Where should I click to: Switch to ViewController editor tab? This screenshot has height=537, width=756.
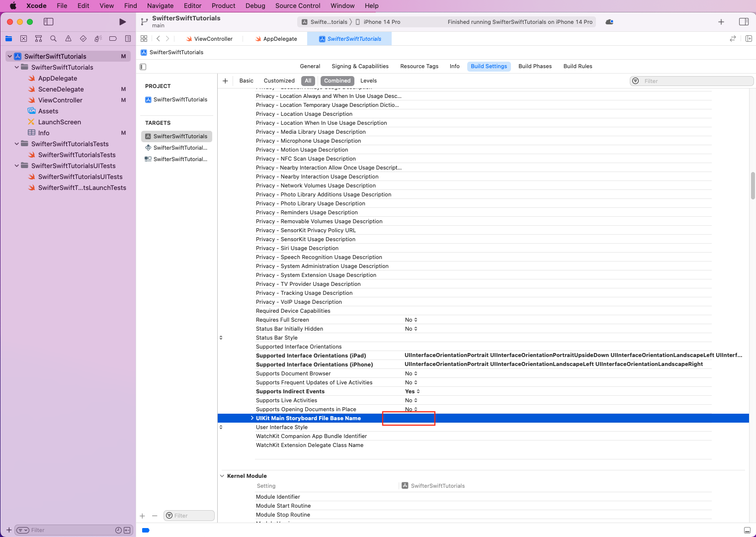209,39
